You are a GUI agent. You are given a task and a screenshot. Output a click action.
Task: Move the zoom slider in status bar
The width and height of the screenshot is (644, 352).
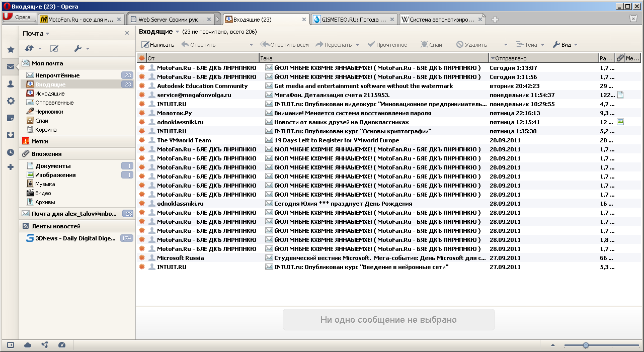586,345
